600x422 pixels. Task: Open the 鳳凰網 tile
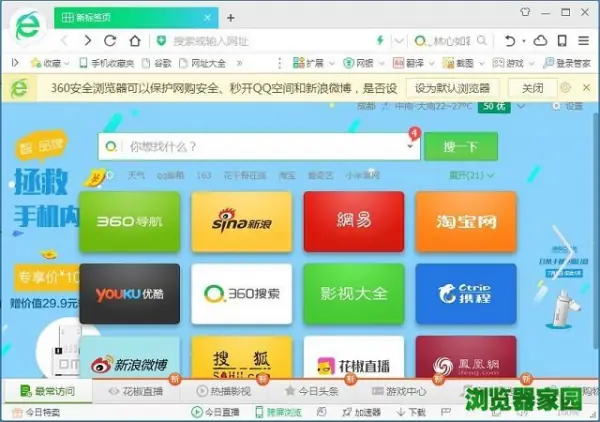click(x=466, y=358)
